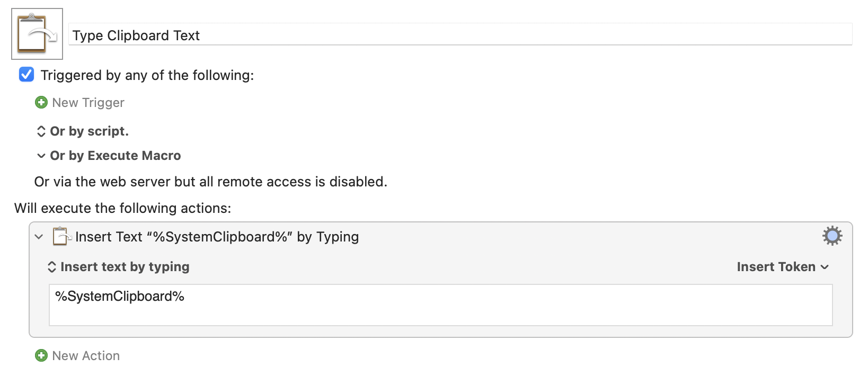Select the action title "Insert Text … by Typing"
Viewport: 868px width, 376px height.
tap(217, 237)
